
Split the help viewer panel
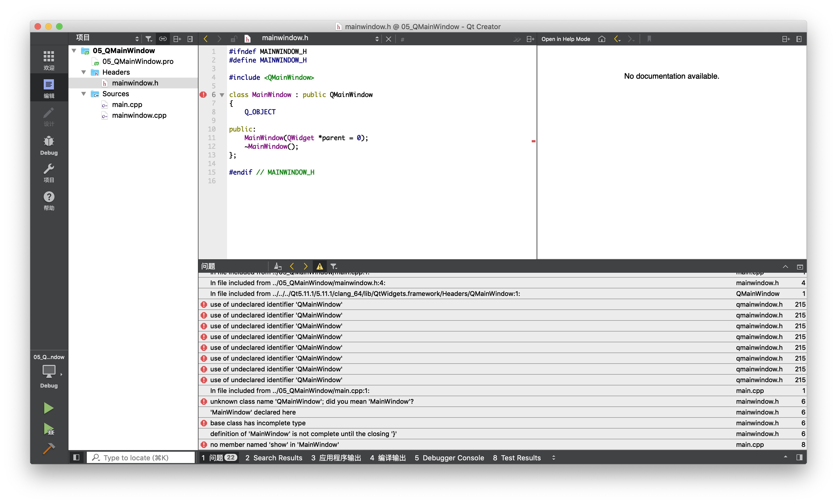pos(786,39)
